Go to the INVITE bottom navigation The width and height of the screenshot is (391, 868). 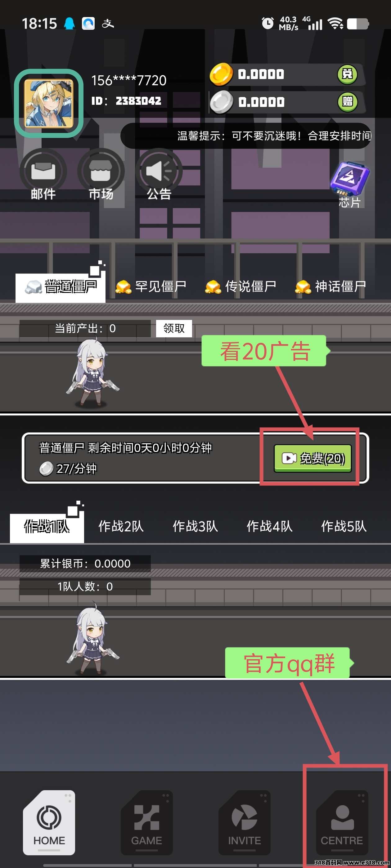click(245, 822)
